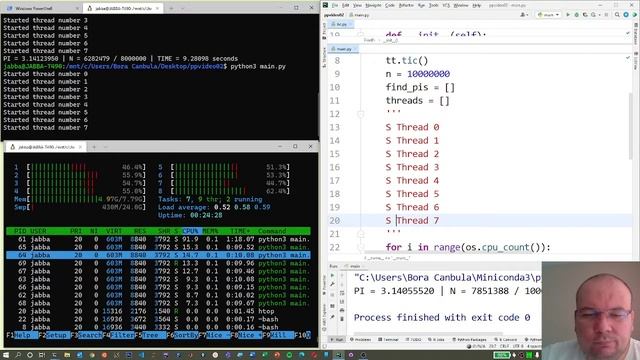
Task: Open the Help menu in PyCharm
Action: tap(477, 5)
